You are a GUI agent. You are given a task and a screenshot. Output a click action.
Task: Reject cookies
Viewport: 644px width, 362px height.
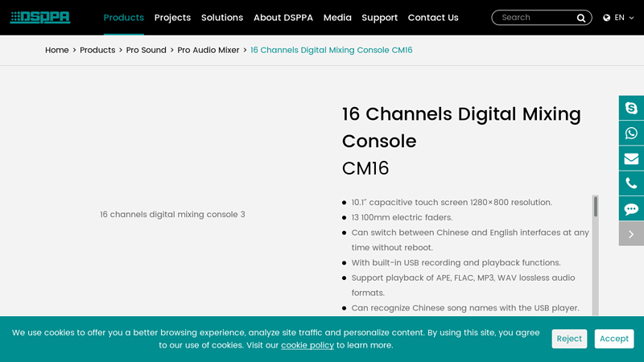point(569,339)
